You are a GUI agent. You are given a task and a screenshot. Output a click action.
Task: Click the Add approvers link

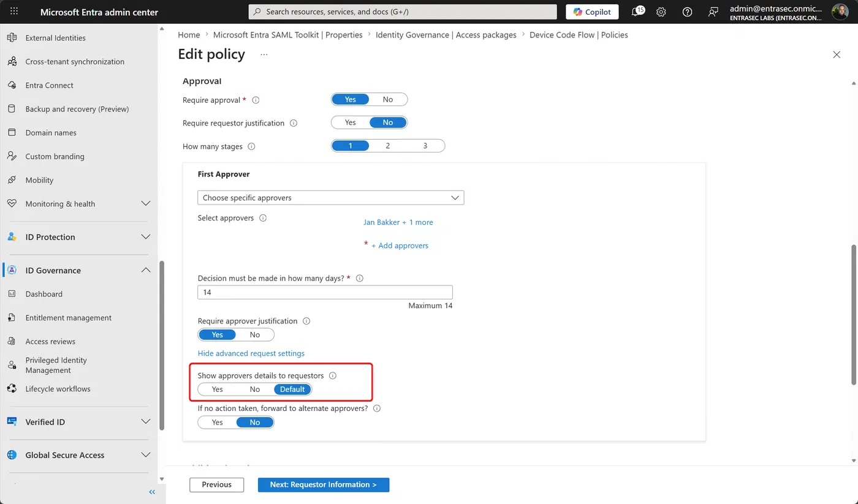pyautogui.click(x=400, y=246)
